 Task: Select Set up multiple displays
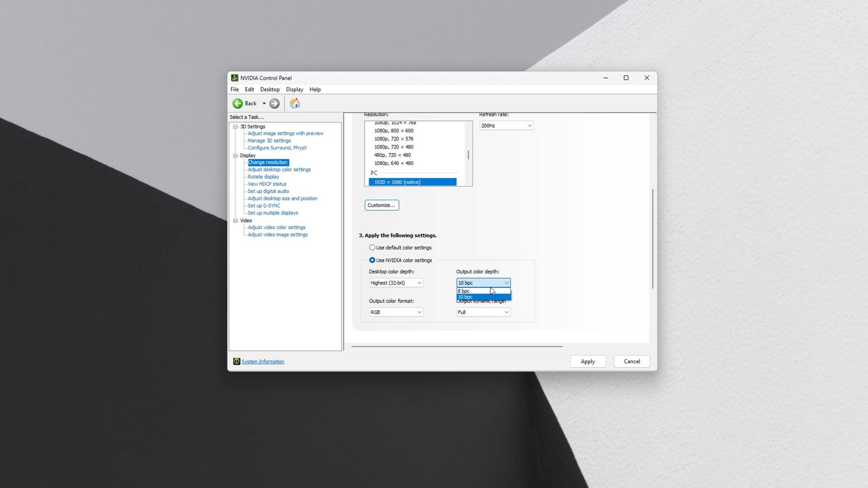pos(273,213)
